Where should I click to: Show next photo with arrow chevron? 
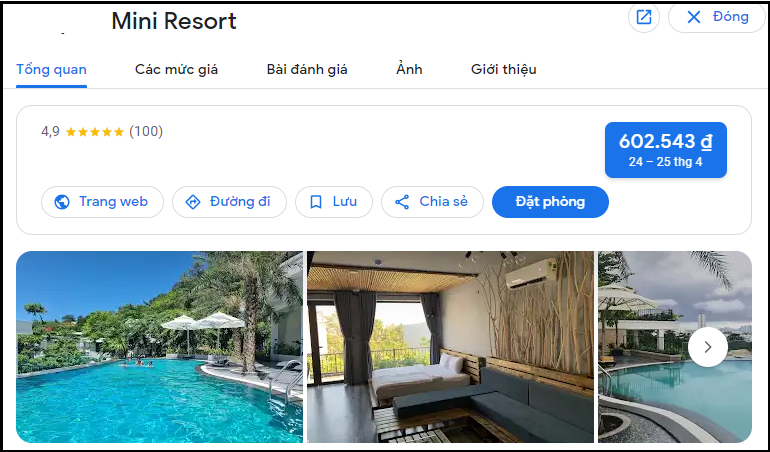click(x=707, y=347)
